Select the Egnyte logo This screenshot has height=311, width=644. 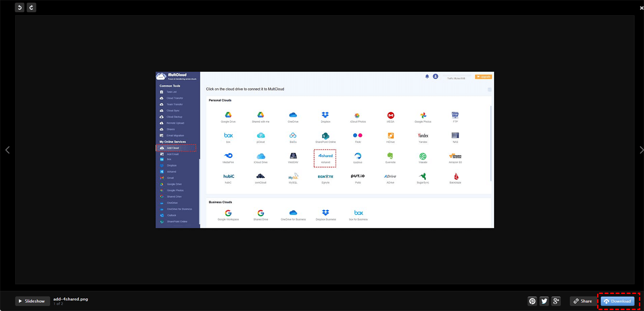tap(325, 176)
